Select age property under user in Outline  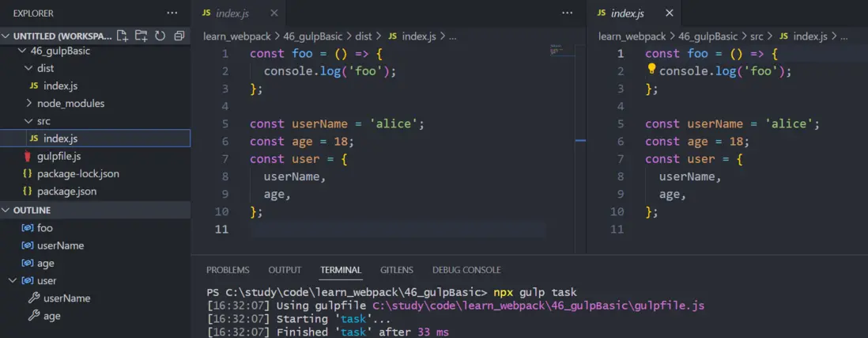pos(52,316)
